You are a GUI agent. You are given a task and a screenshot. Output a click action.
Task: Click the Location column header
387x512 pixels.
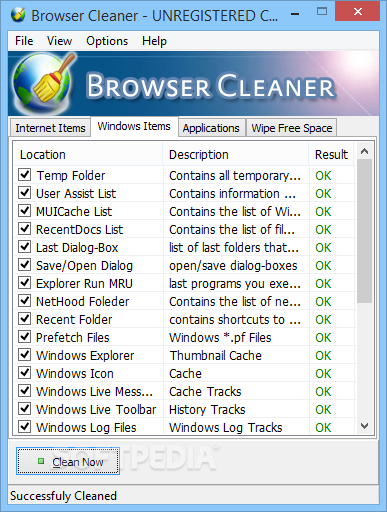[88, 154]
